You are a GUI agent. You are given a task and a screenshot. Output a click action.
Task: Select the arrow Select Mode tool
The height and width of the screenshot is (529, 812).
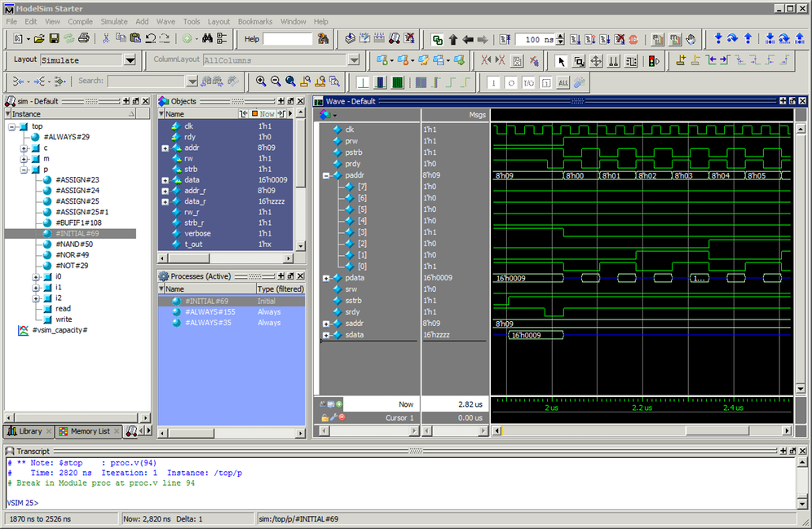point(561,60)
